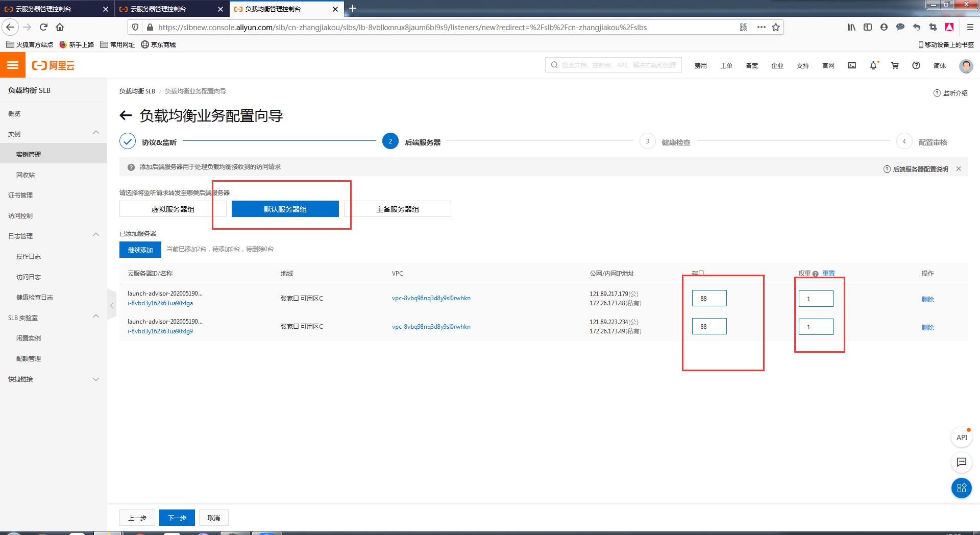Click the user avatar icon
Screen dimensions: 980x535
point(966,66)
